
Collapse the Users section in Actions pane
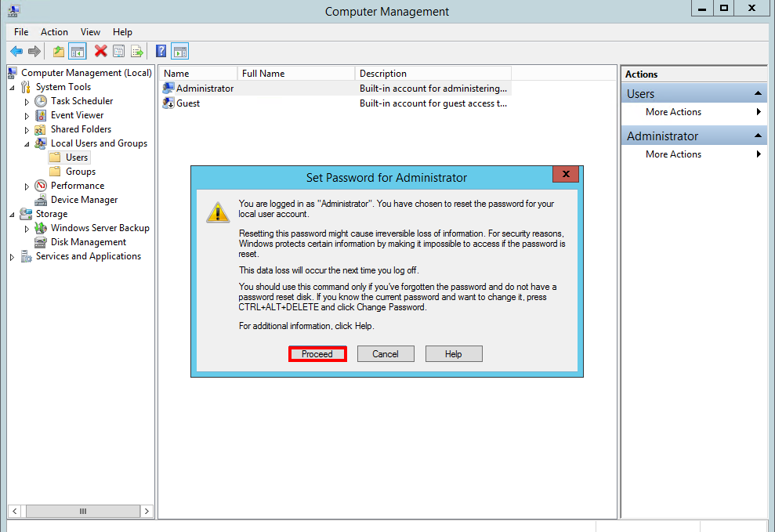point(758,93)
